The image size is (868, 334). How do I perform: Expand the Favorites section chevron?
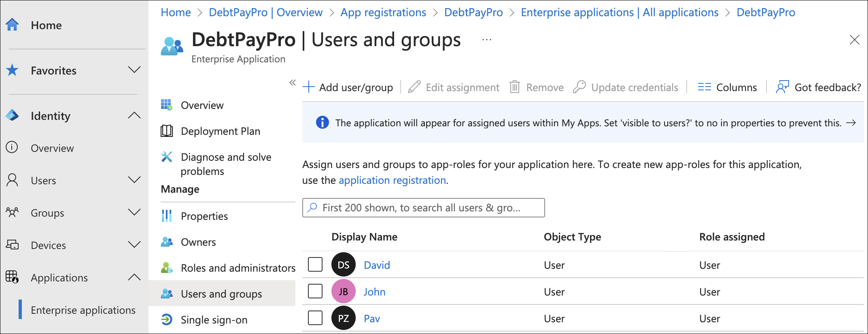coord(134,70)
